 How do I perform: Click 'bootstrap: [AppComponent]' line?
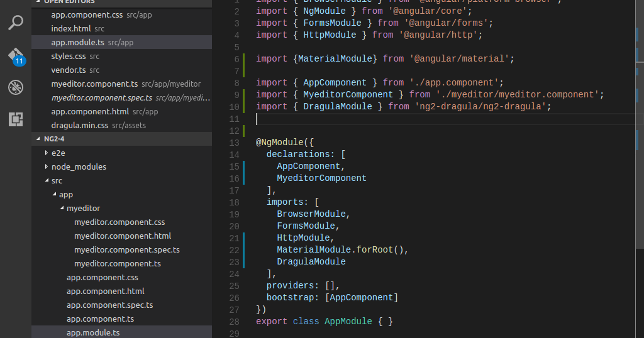pos(332,298)
